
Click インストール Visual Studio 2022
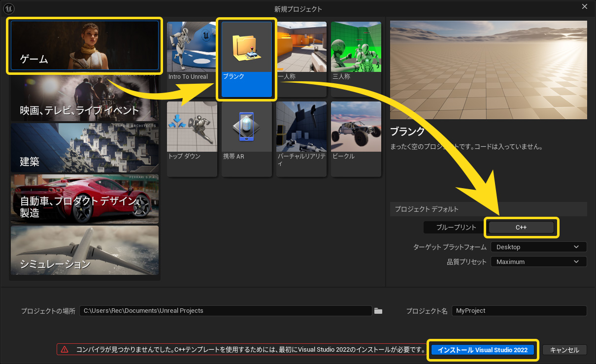(482, 350)
